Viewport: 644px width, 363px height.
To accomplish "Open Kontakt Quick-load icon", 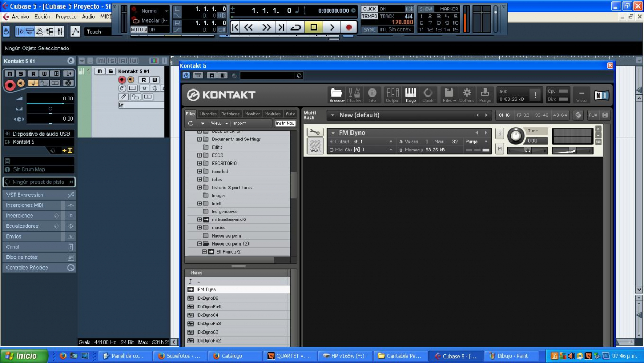I will coord(428,95).
